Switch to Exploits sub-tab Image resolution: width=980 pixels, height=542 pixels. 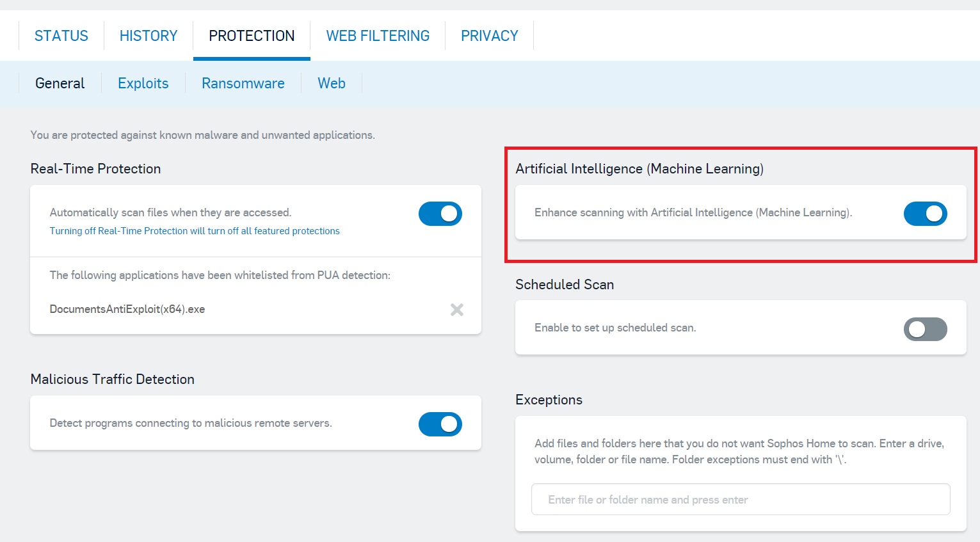[143, 83]
